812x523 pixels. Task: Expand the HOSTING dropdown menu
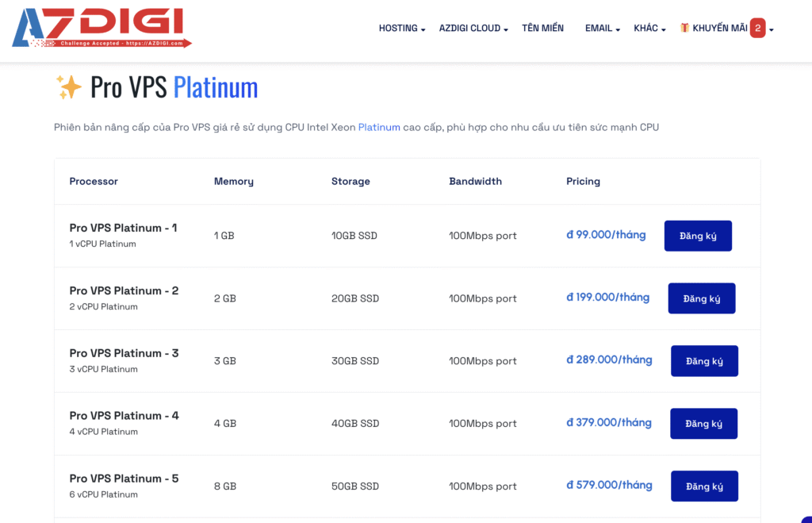tap(401, 29)
